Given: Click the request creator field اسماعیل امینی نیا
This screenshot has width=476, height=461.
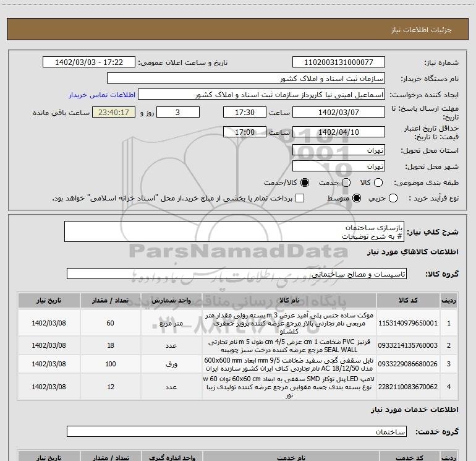Looking at the screenshot, I should pos(261,95).
